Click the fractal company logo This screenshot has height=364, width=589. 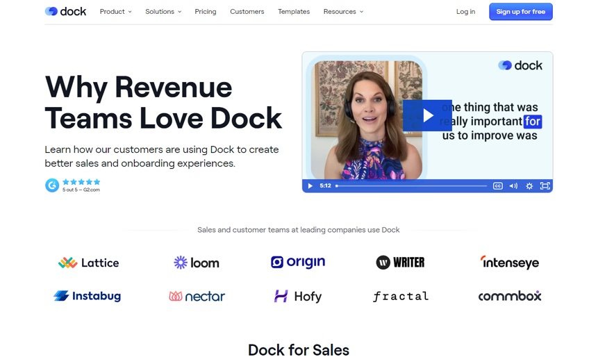point(401,297)
